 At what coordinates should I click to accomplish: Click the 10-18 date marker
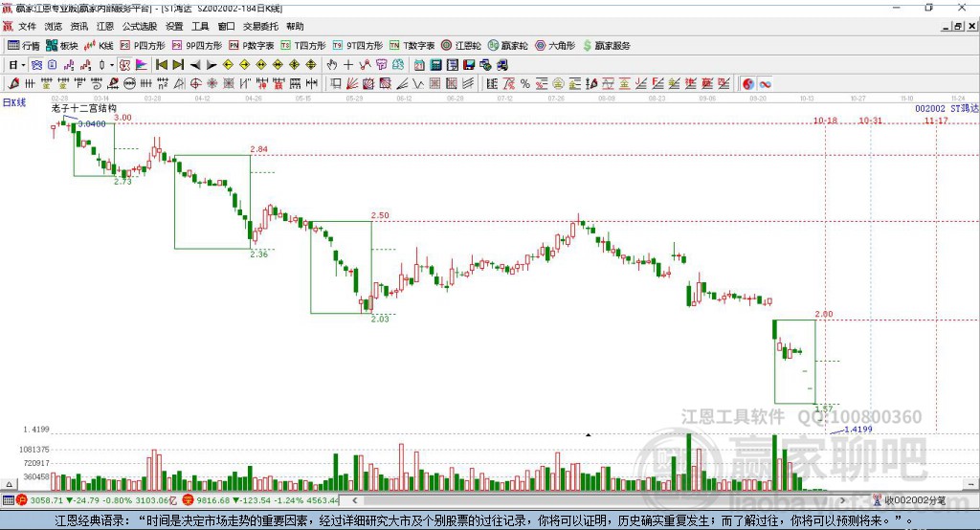click(x=825, y=121)
